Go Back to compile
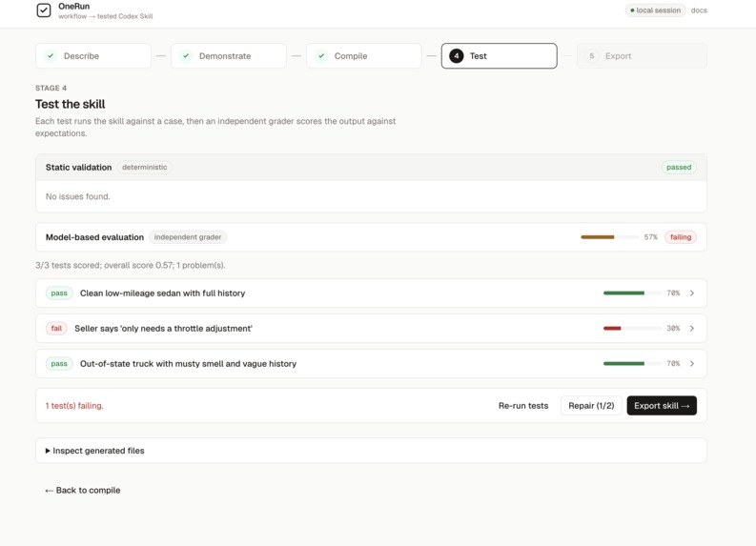This screenshot has width=756, height=546. (82, 490)
